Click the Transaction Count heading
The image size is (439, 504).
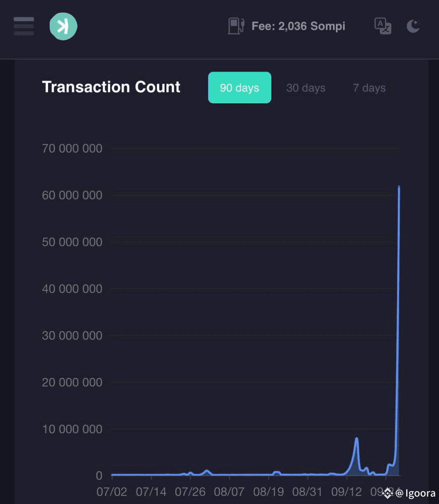111,87
